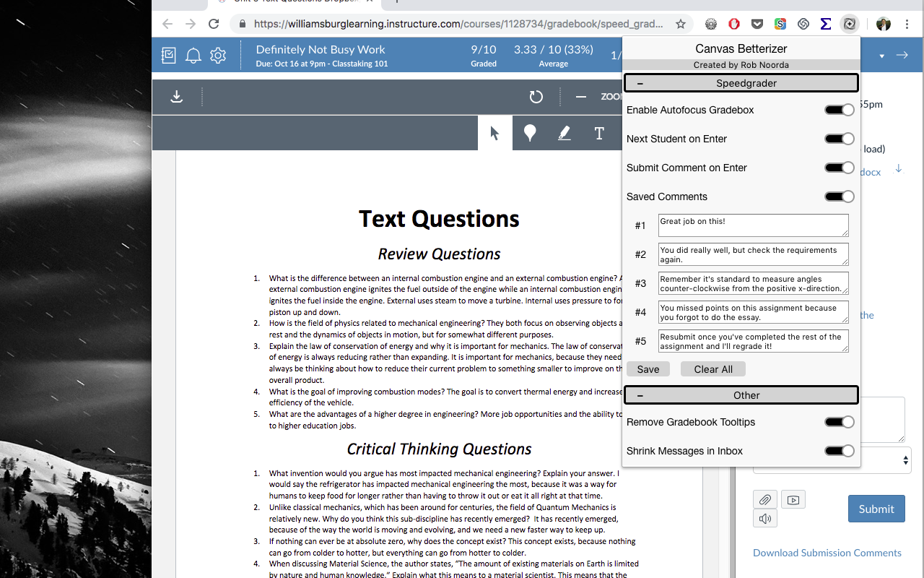Download the submission file
The width and height of the screenshot is (924, 578).
175,96
